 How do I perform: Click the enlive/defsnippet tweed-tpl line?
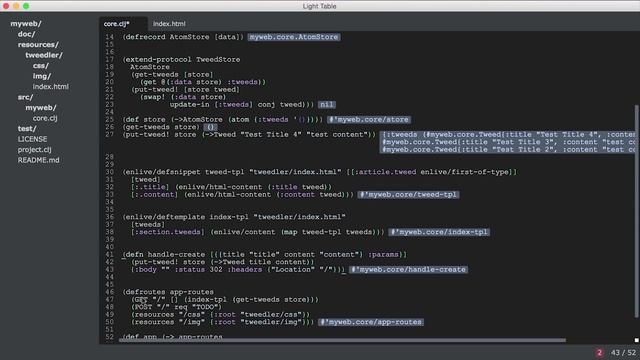point(320,172)
